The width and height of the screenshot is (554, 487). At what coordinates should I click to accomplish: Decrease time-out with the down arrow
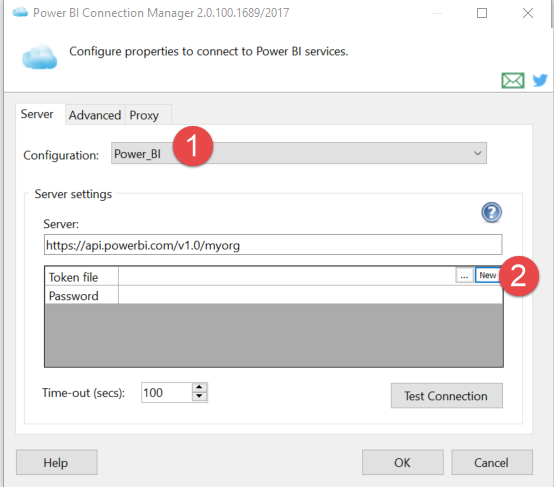pos(199,397)
